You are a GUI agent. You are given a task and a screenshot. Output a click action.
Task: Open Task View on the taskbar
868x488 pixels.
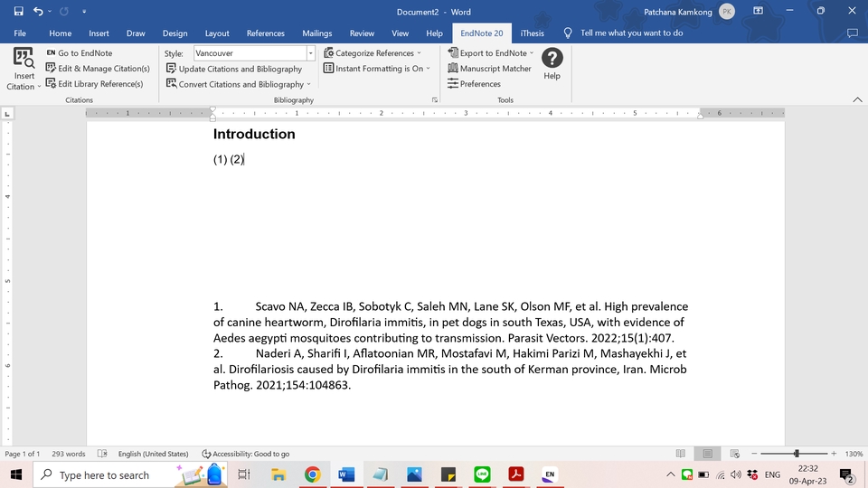244,474
